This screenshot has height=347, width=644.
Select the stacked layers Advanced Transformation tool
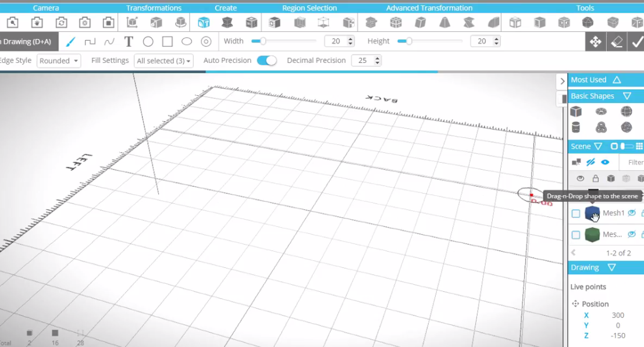click(371, 23)
